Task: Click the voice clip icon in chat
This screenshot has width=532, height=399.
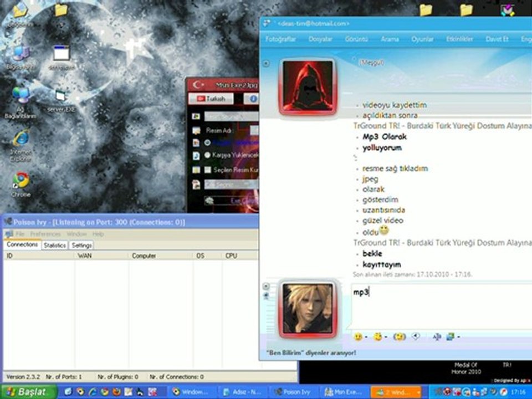Action: [x=416, y=336]
